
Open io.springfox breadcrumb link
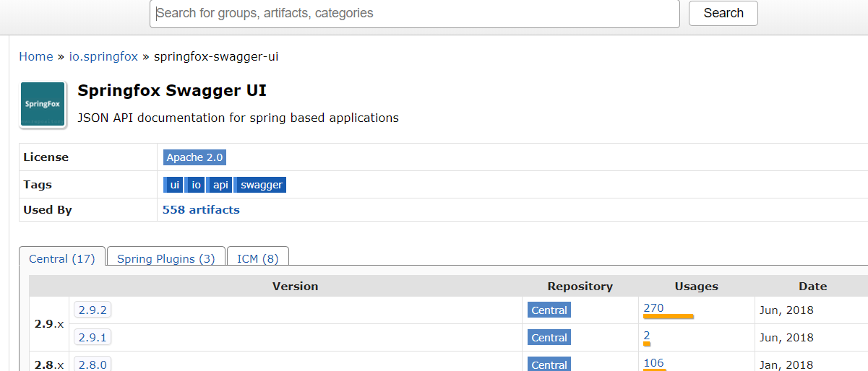coord(103,56)
